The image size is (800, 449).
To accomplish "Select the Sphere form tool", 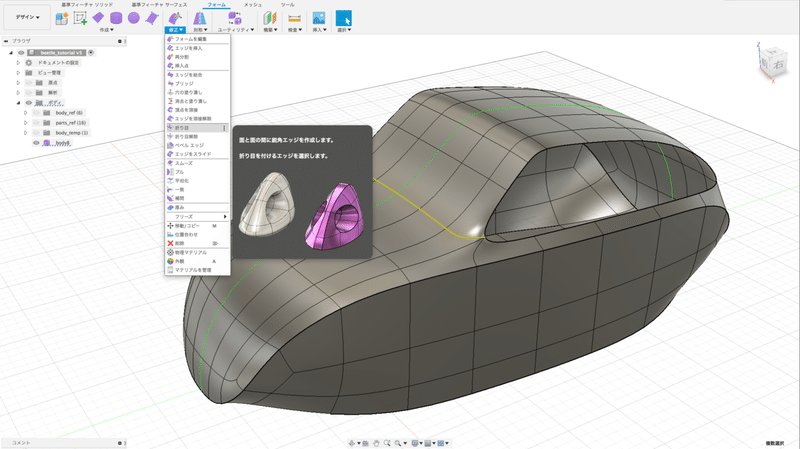I will 133,18.
